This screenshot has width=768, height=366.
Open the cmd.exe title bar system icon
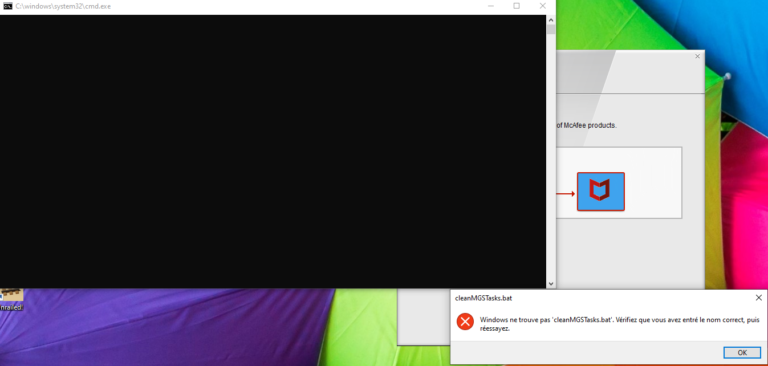pyautogui.click(x=7, y=6)
